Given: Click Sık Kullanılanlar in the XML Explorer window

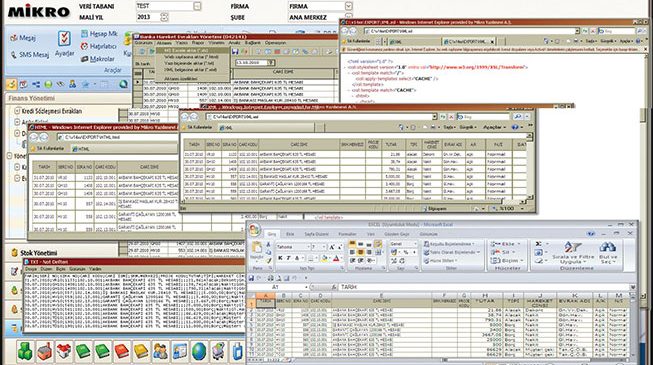Looking at the screenshot, I should click(x=197, y=128).
